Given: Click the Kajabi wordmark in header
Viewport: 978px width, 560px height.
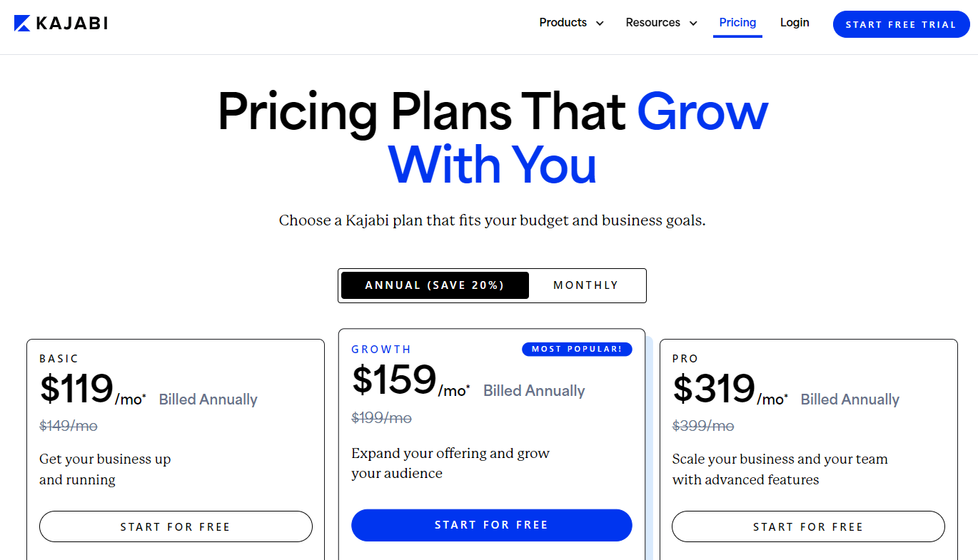Looking at the screenshot, I should pos(71,24).
